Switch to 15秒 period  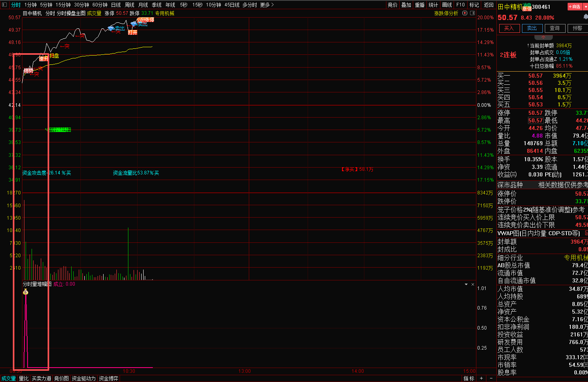pyautogui.click(x=197, y=5)
